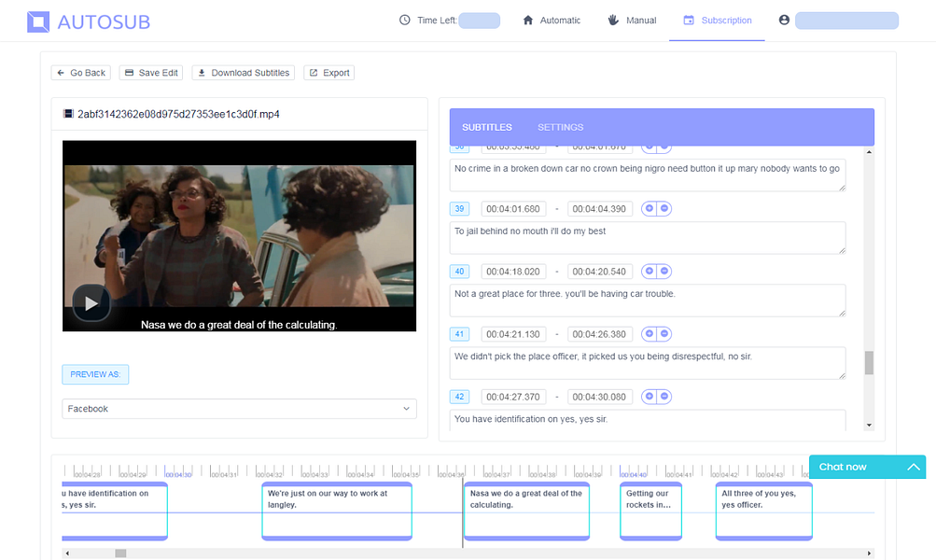Viewport: 936px width, 560px height.
Task: Click the AUTOSUB logo icon
Action: pos(38,21)
